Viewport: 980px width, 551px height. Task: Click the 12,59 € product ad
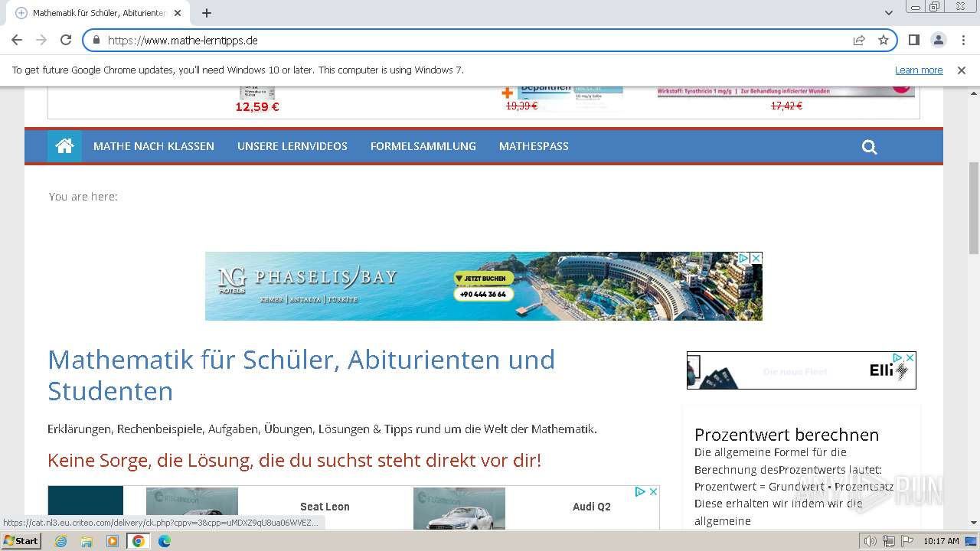pyautogui.click(x=257, y=106)
